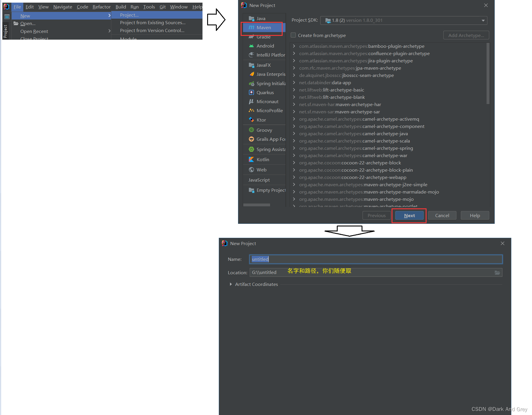Click the SDK folder icon in Project SDK box
This screenshot has height=415, width=532.
click(328, 20)
